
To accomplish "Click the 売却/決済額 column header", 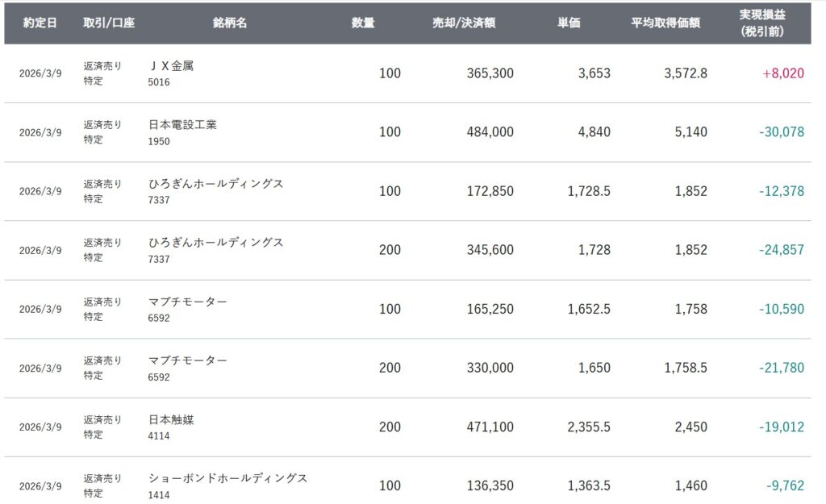I will point(464,23).
